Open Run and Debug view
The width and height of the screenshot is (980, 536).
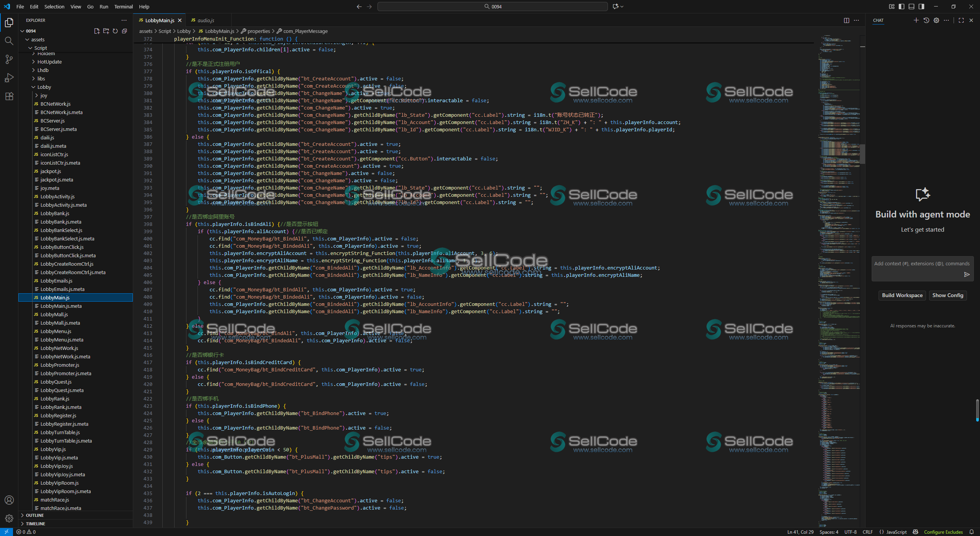tap(9, 78)
